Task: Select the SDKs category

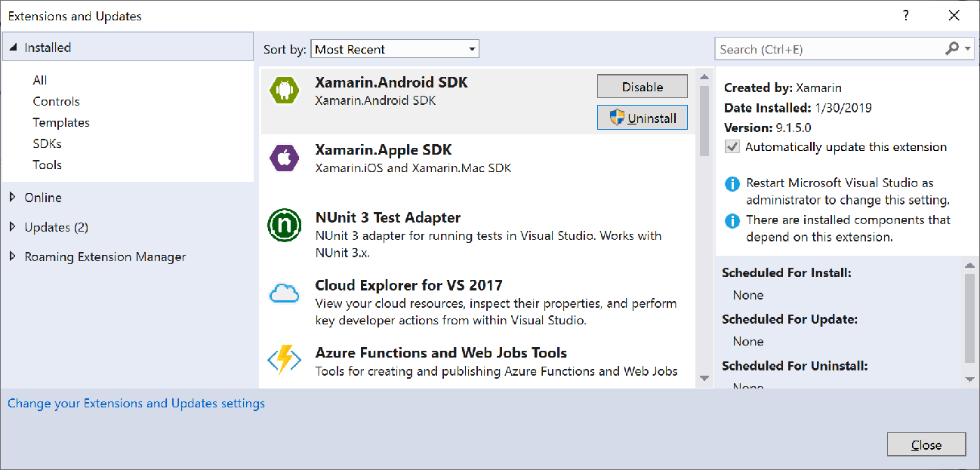Action: 47,143
